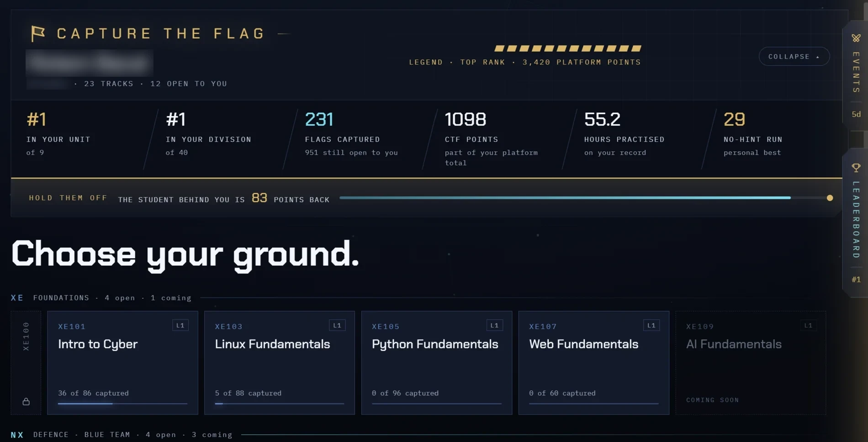Collapse the Capture the Flag header
The height and width of the screenshot is (442, 868).
coord(794,56)
